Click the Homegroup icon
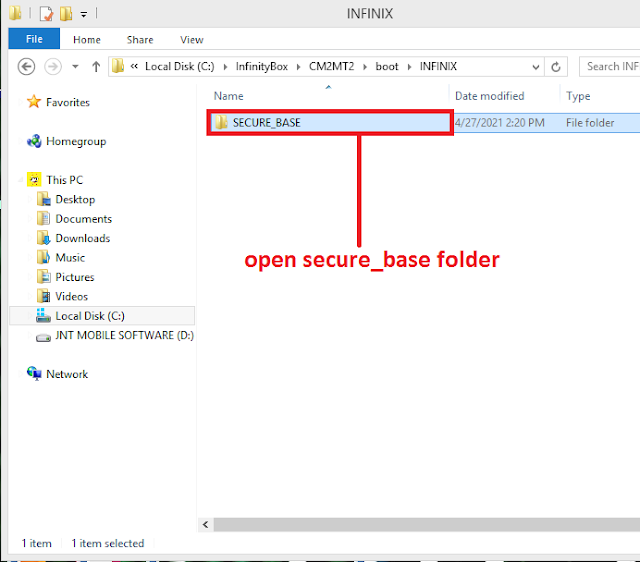 [x=34, y=141]
